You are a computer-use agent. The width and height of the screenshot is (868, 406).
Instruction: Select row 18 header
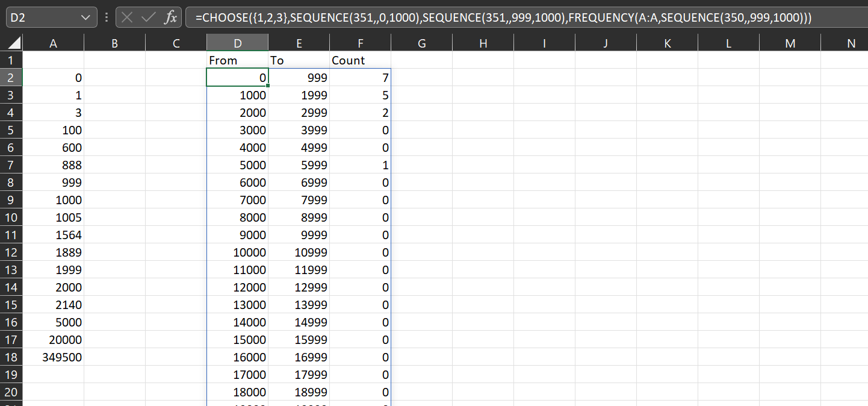tap(11, 357)
